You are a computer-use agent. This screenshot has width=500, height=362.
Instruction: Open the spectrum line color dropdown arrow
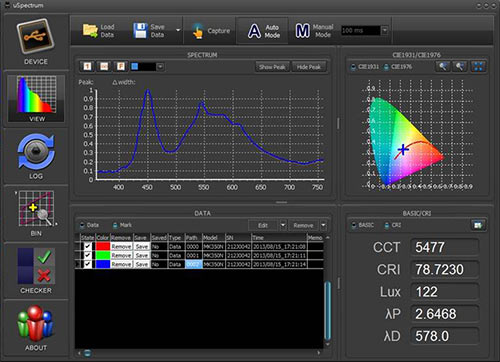[x=160, y=67]
